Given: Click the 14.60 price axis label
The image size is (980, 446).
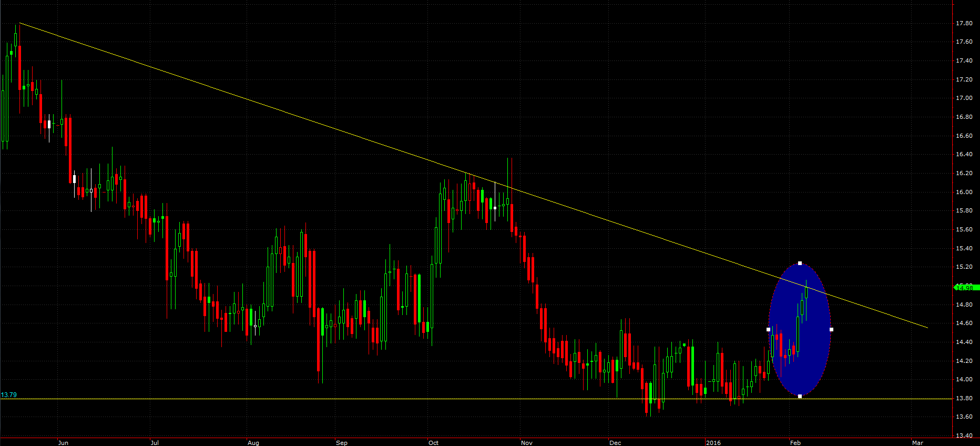Looking at the screenshot, I should coord(964,323).
